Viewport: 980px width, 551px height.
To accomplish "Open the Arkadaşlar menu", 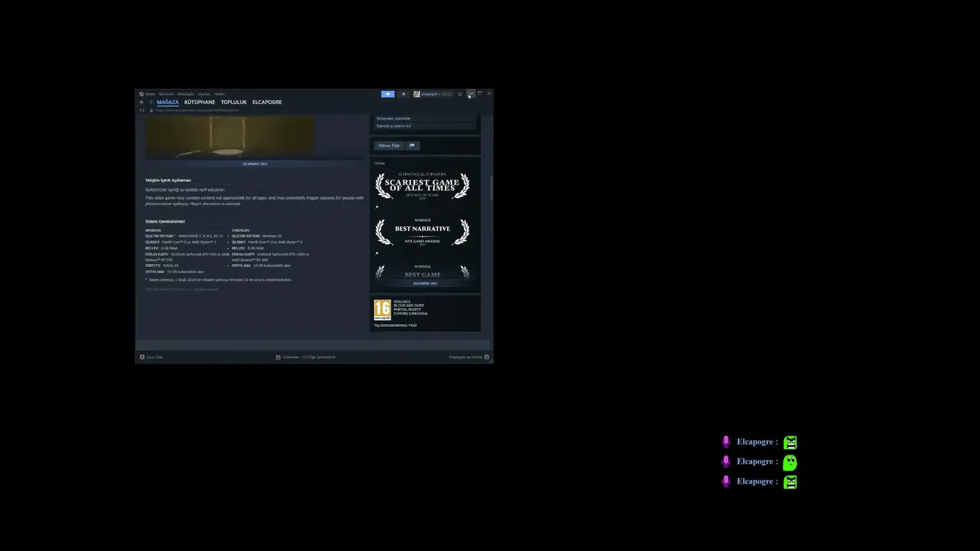I will (186, 94).
